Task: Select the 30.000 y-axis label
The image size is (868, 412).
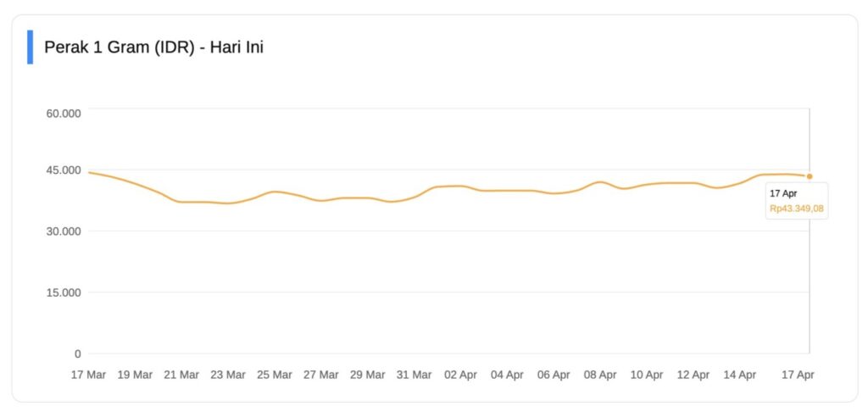Action: (64, 231)
